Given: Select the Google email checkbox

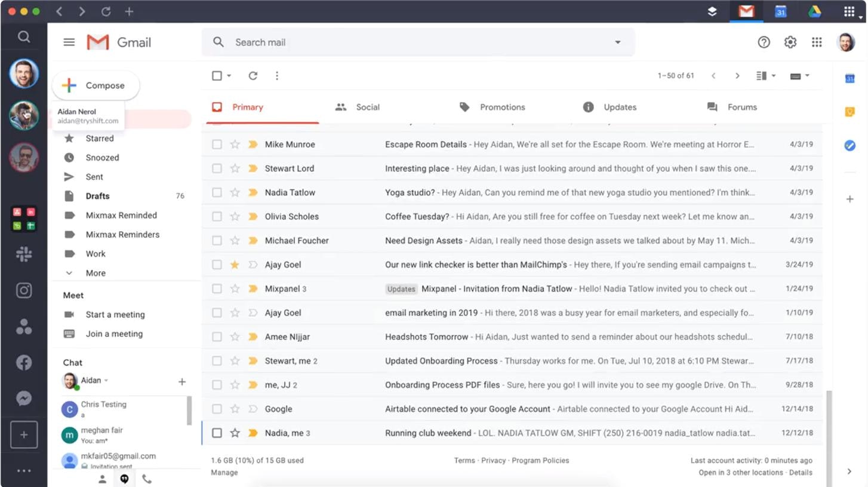Looking at the screenshot, I should 217,409.
